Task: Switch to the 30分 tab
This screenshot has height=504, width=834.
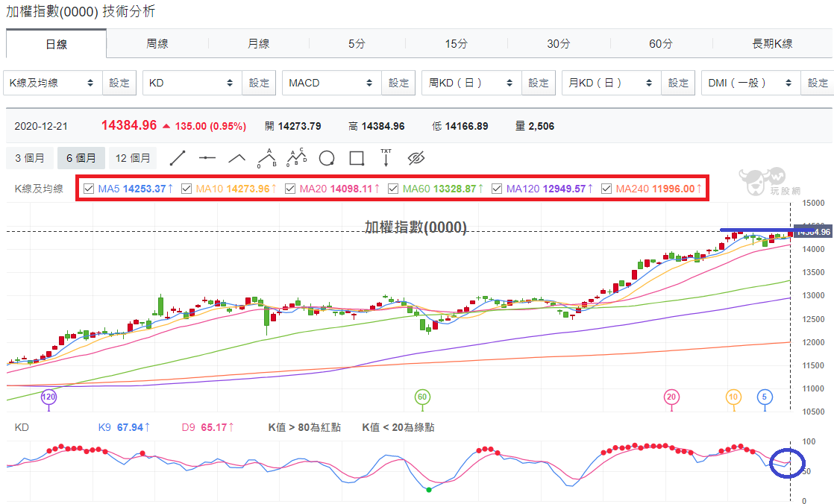Action: (x=559, y=43)
